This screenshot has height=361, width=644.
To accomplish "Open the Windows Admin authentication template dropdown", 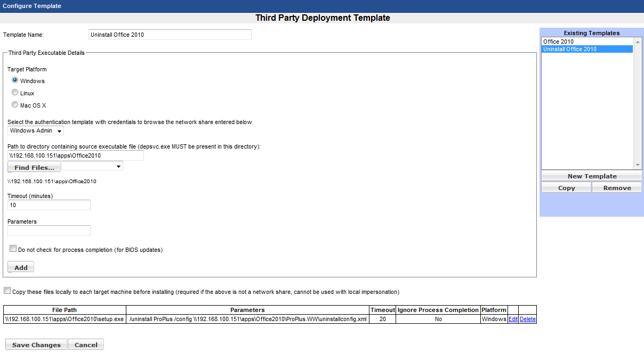I will [x=36, y=130].
